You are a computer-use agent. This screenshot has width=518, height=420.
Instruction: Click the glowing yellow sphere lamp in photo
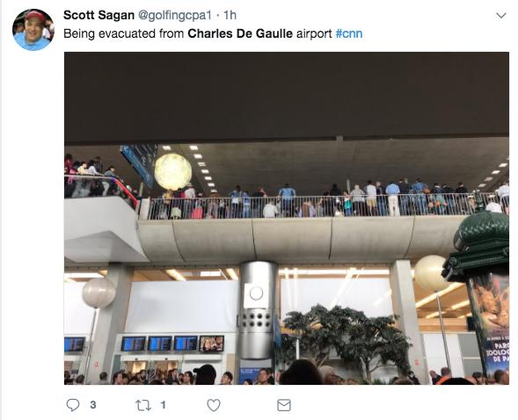point(173,172)
